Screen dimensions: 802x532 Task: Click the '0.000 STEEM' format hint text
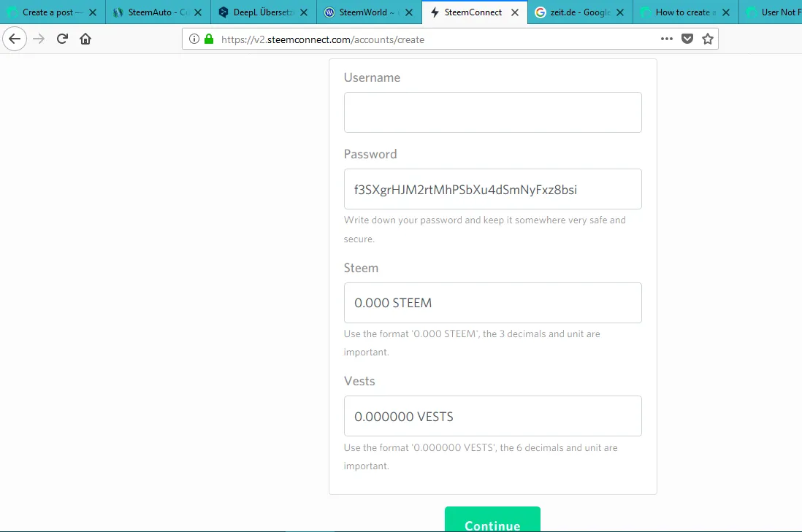[472, 343]
